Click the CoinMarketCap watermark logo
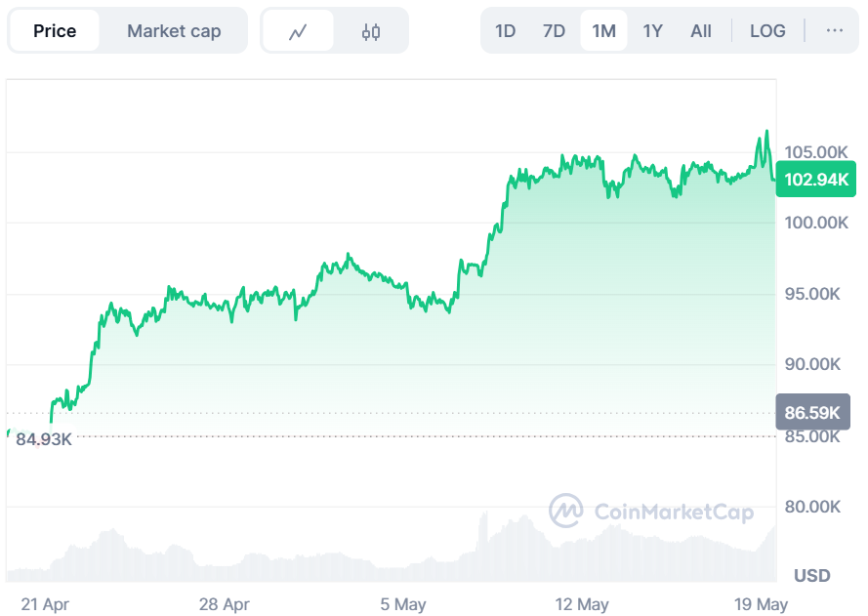 click(651, 511)
